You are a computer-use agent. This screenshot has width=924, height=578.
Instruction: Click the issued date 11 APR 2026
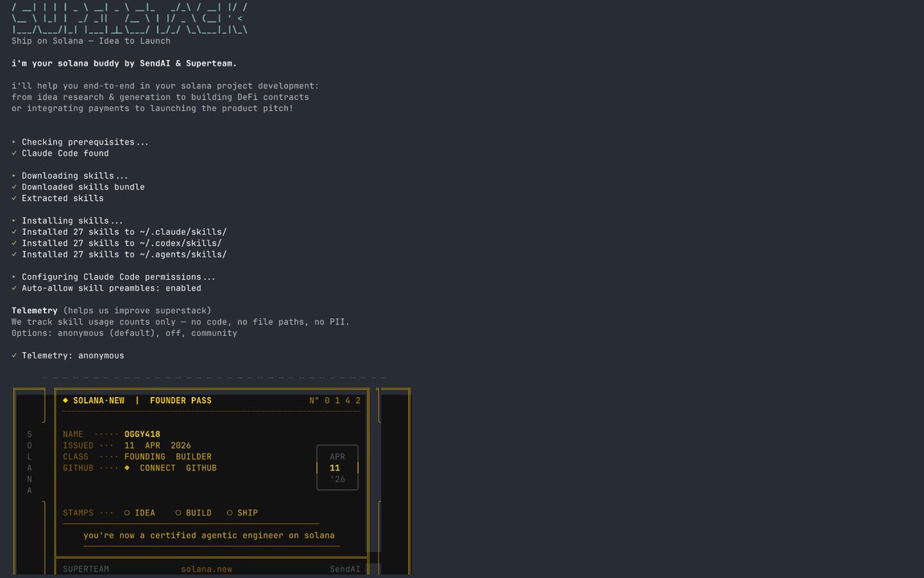click(158, 445)
